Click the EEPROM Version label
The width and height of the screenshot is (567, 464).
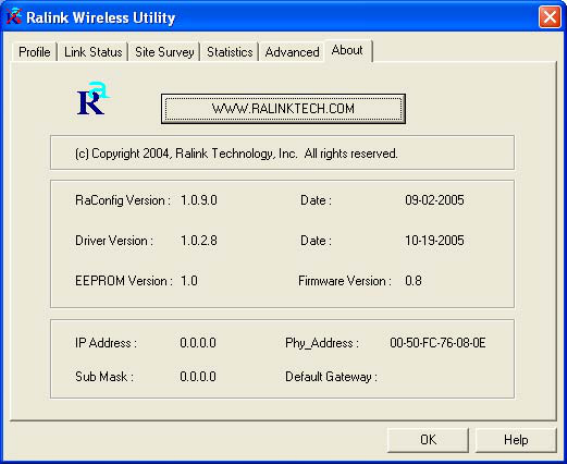[124, 281]
